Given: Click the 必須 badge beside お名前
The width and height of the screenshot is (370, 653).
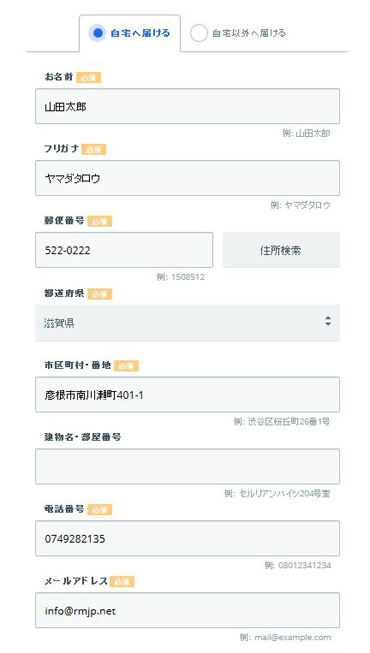Looking at the screenshot, I should pos(88,78).
